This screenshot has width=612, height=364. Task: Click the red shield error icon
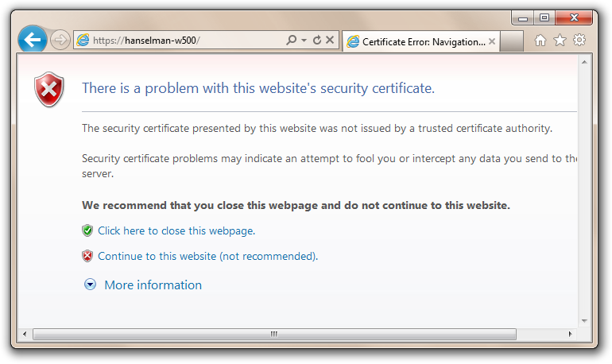coord(49,89)
